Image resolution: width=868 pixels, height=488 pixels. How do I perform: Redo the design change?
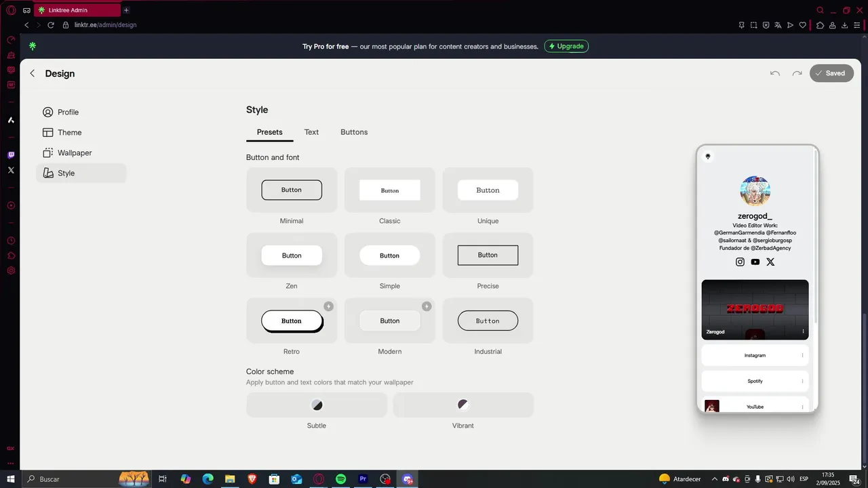pos(797,73)
